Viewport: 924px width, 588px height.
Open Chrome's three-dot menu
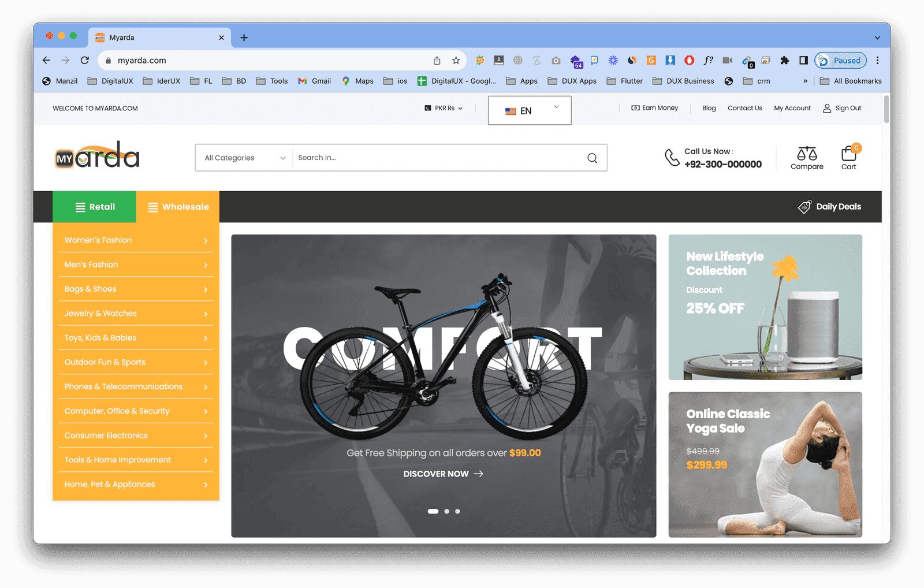(x=877, y=60)
